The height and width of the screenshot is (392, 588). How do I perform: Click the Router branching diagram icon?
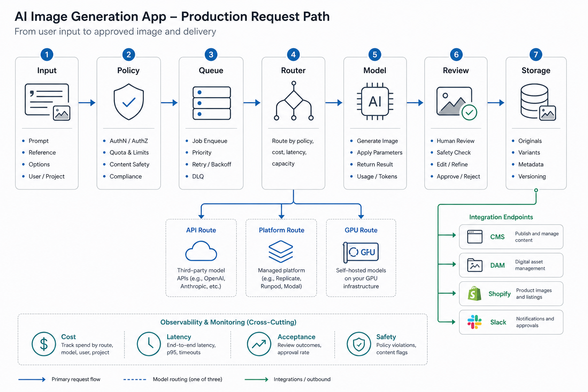(x=294, y=101)
